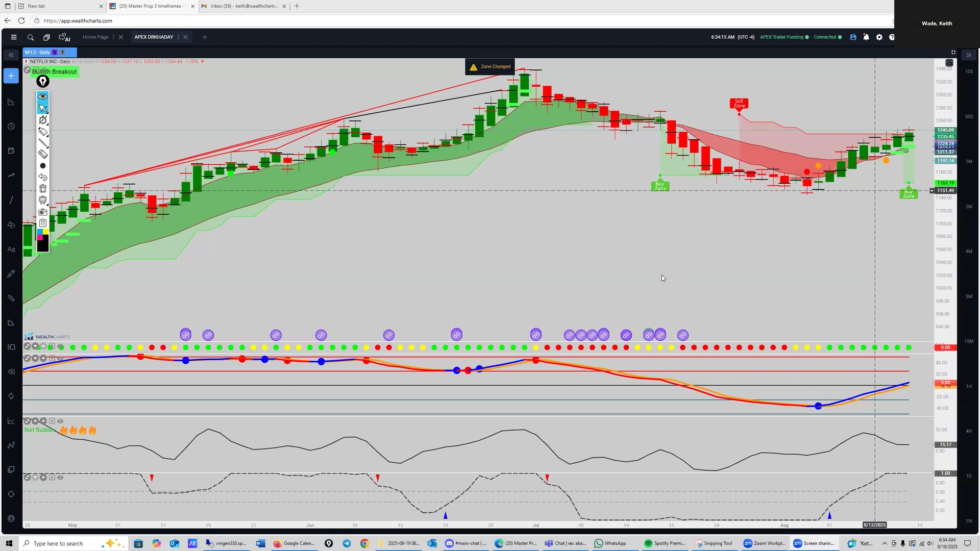
Task: Select the snap-off compass tool in palette
Action: tap(43, 120)
